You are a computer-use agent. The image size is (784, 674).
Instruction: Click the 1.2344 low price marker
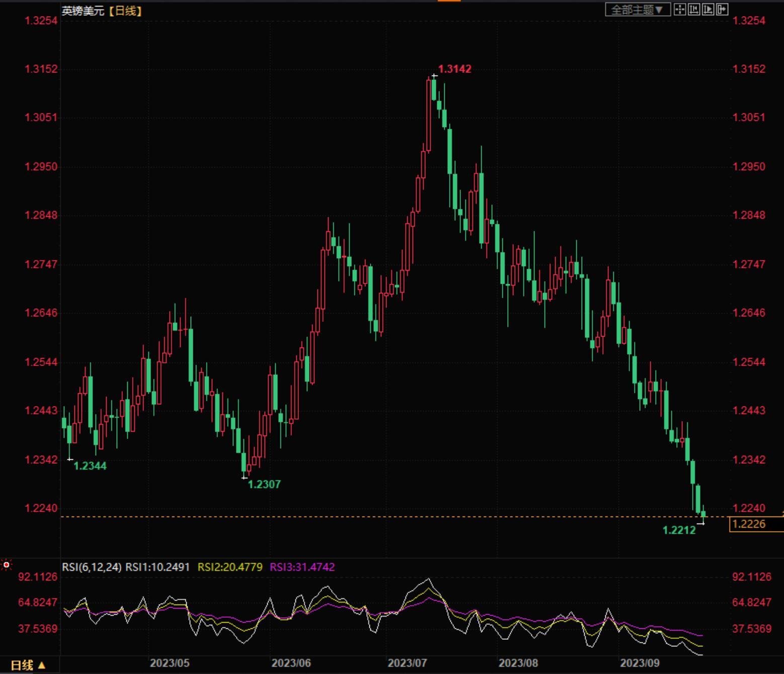click(x=90, y=466)
